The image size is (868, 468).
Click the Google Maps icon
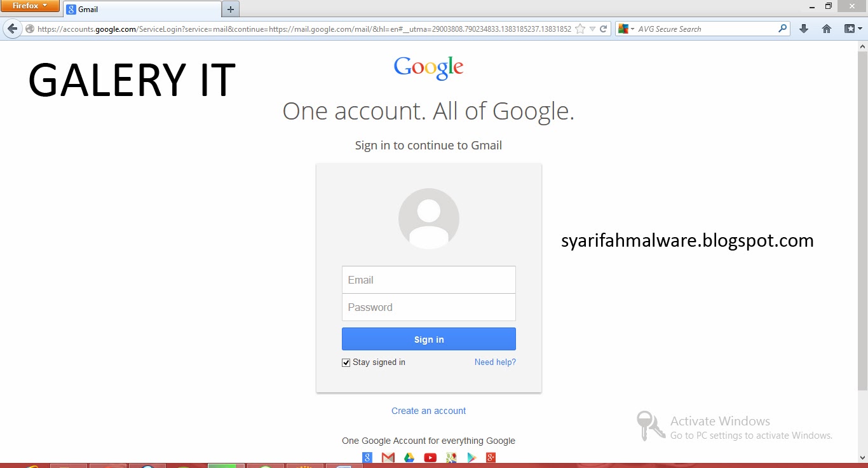pos(451,457)
